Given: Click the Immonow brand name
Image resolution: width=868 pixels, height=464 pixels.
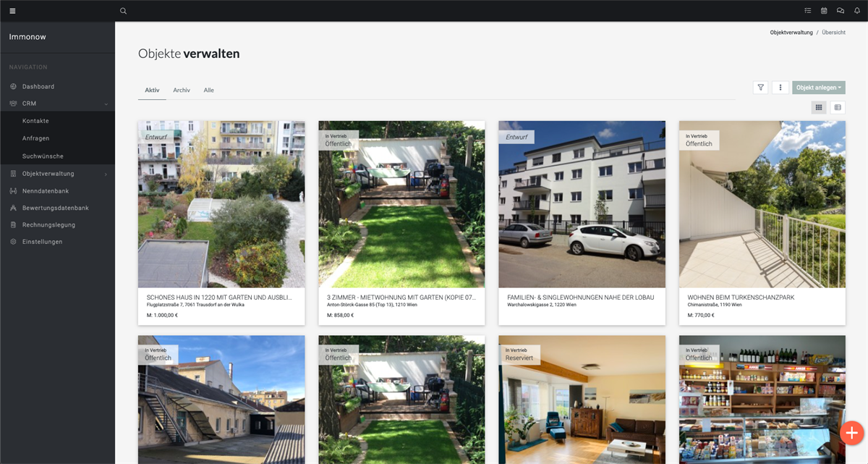Looking at the screenshot, I should tap(27, 37).
